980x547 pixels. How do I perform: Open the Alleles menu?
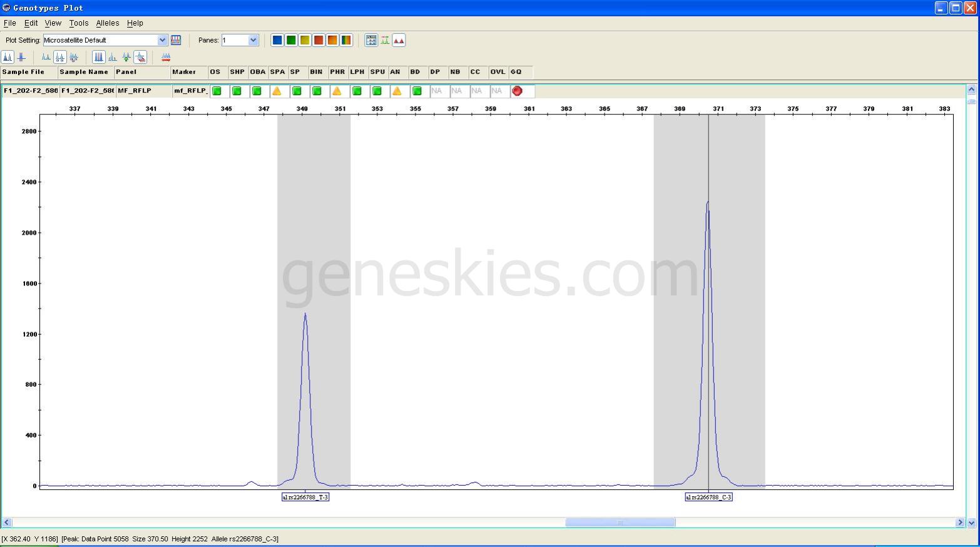click(108, 23)
